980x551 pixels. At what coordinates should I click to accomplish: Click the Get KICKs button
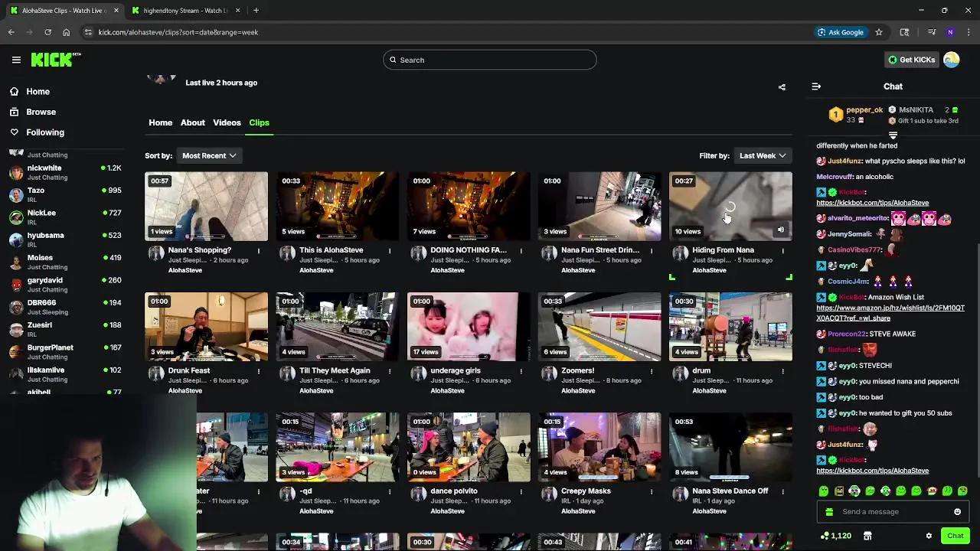pyautogui.click(x=911, y=60)
